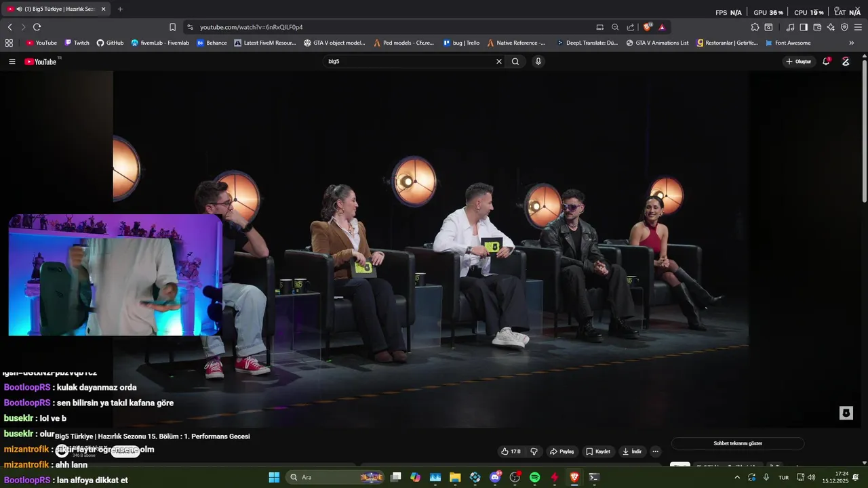Open more actions three-dot menu
Viewport: 868px width, 488px height.
coord(655,451)
